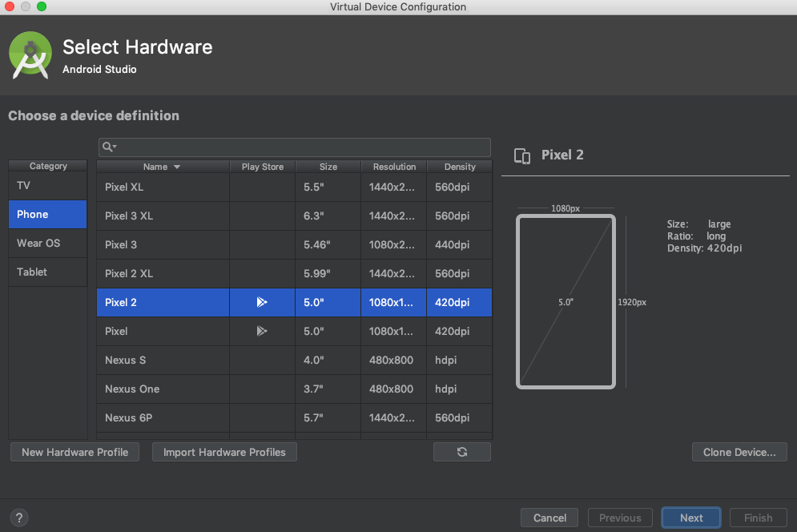This screenshot has height=532, width=797.
Task: Select the Pixel 3 XL device
Action: (294, 216)
